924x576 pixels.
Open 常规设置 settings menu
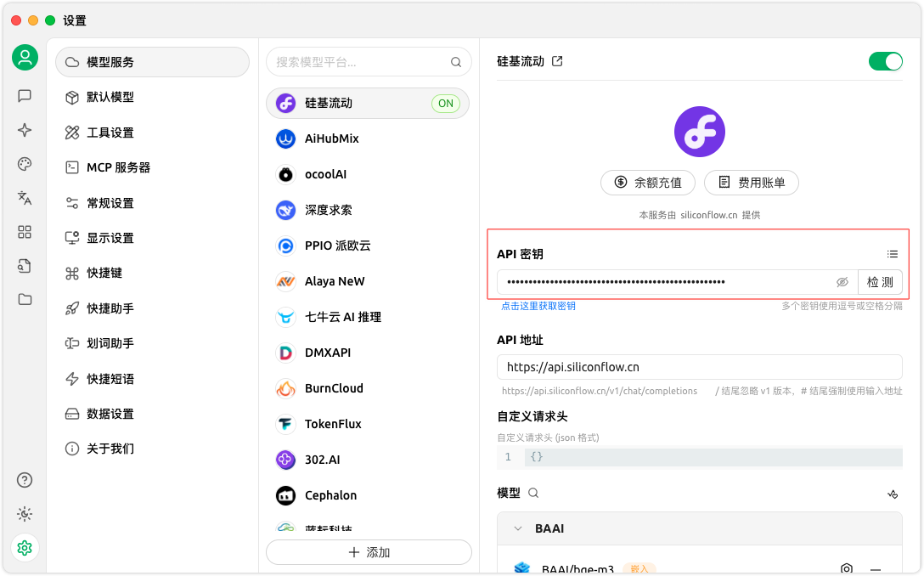152,203
